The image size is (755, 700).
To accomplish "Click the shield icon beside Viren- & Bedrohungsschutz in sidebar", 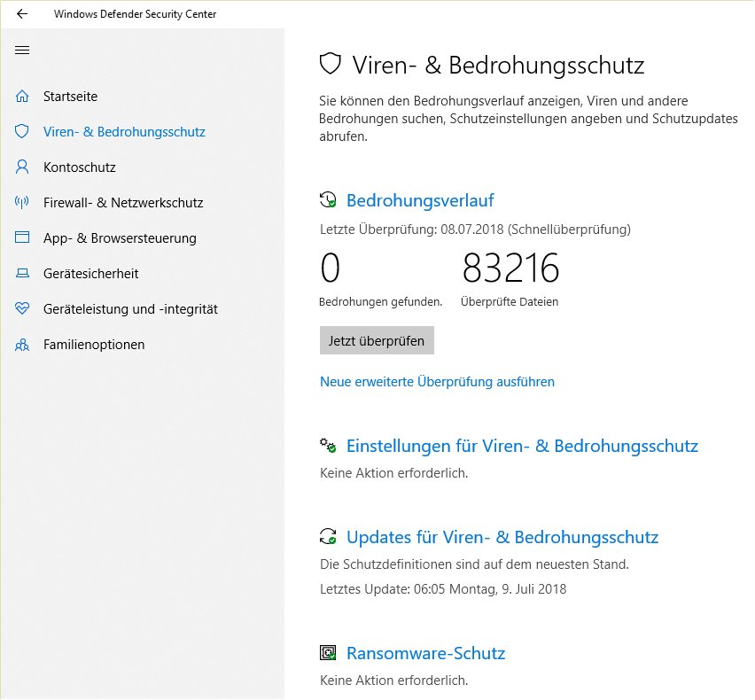I will pos(22,131).
